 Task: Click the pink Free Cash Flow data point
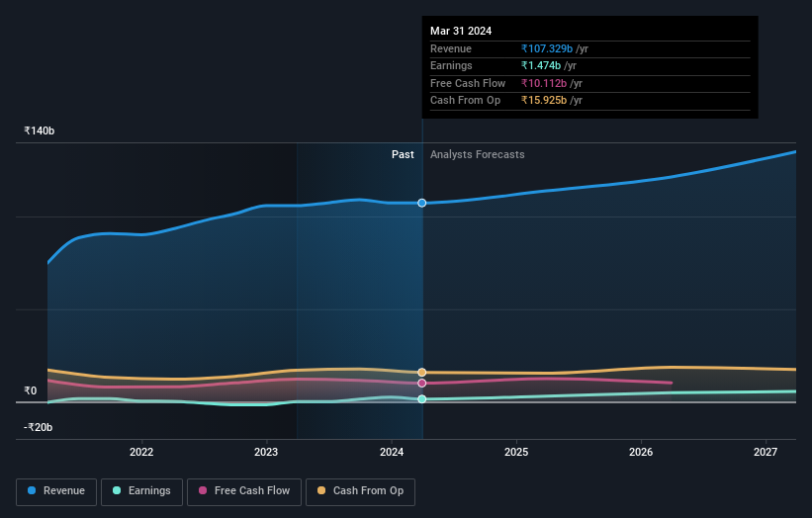click(x=422, y=383)
